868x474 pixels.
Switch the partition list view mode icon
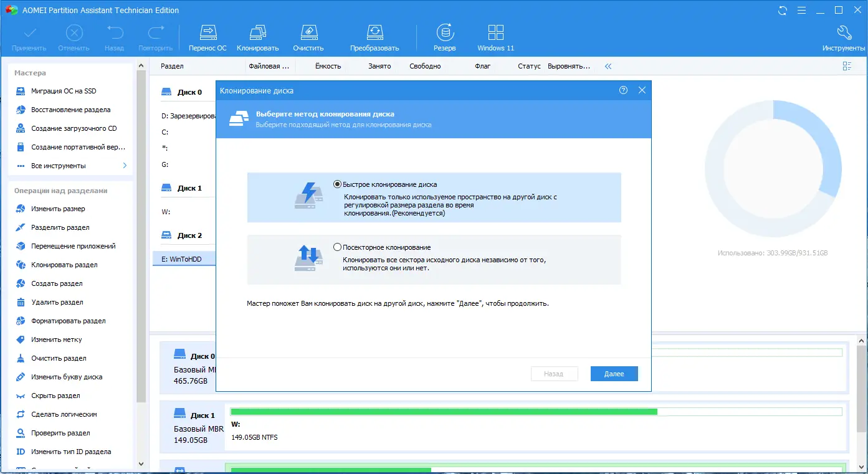tap(847, 66)
